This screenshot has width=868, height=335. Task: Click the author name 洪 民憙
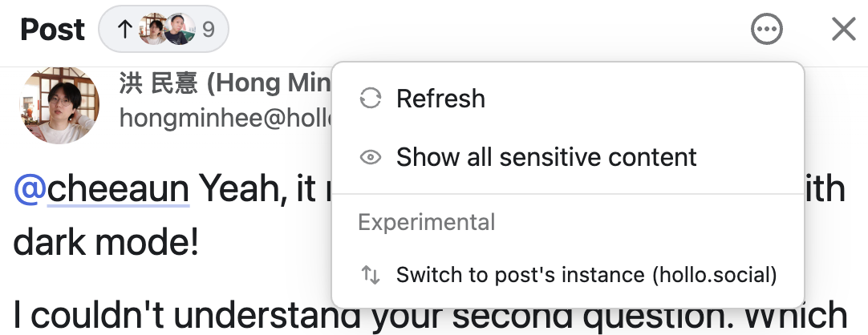tap(158, 83)
